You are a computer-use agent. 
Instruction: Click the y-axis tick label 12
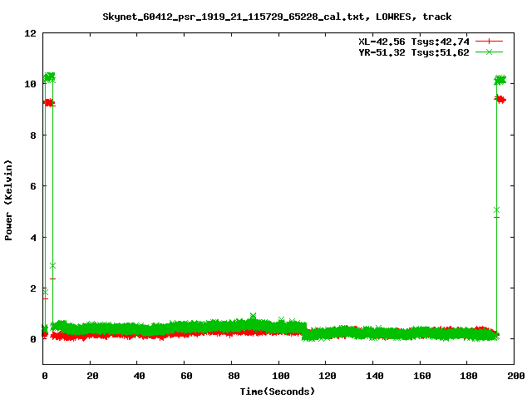click(30, 33)
